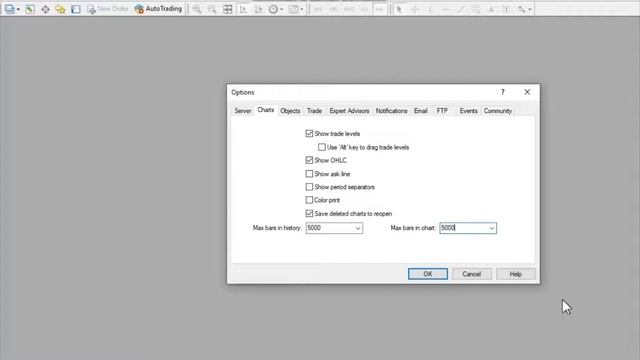Close the Options dialog
This screenshot has width=640, height=360.
527,92
